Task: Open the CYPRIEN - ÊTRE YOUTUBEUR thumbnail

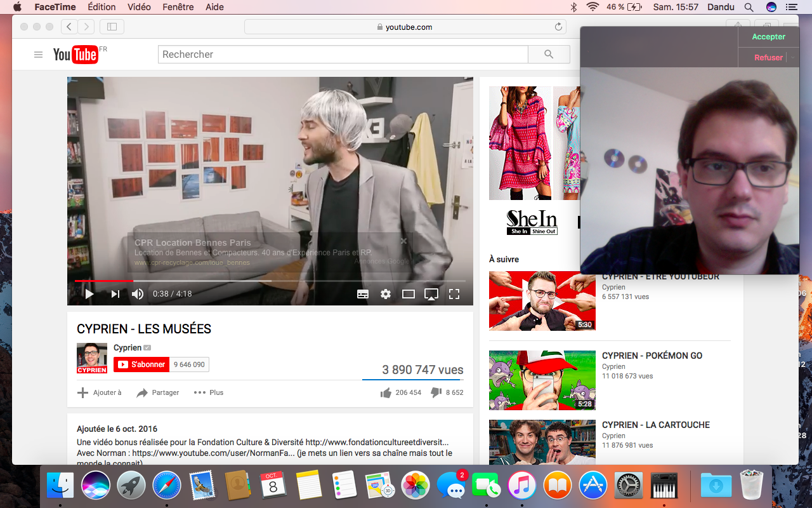Action: pyautogui.click(x=542, y=301)
